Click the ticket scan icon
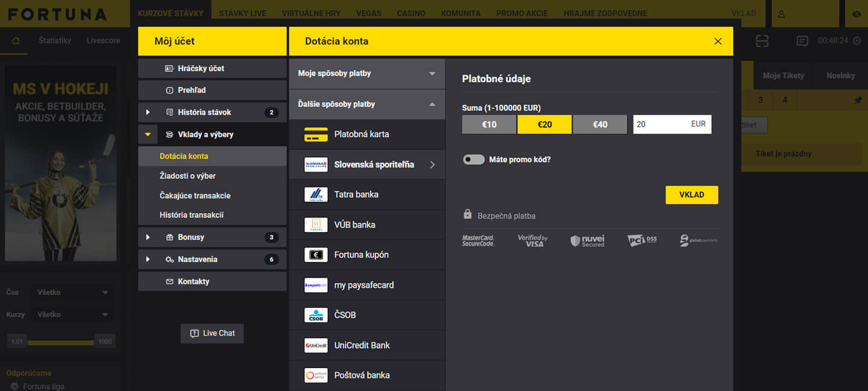 (x=763, y=41)
